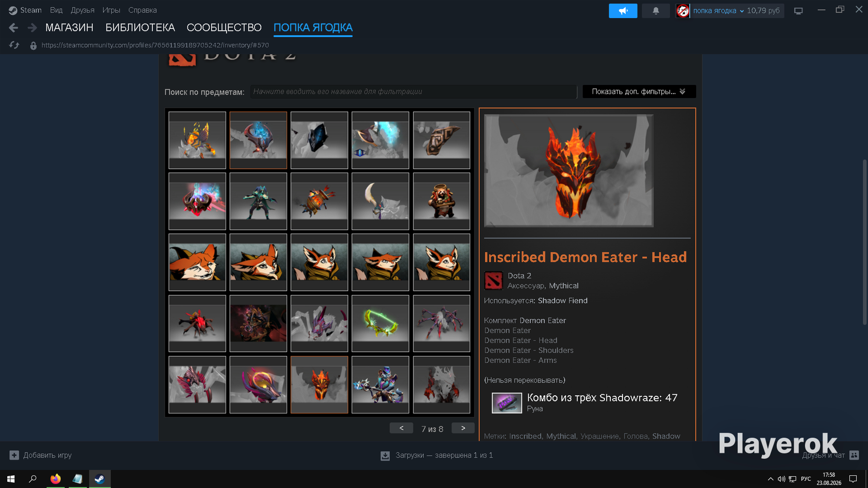This screenshot has width=868, height=488.
Task: Select the dark red illustrated artwork item
Action: click(258, 324)
